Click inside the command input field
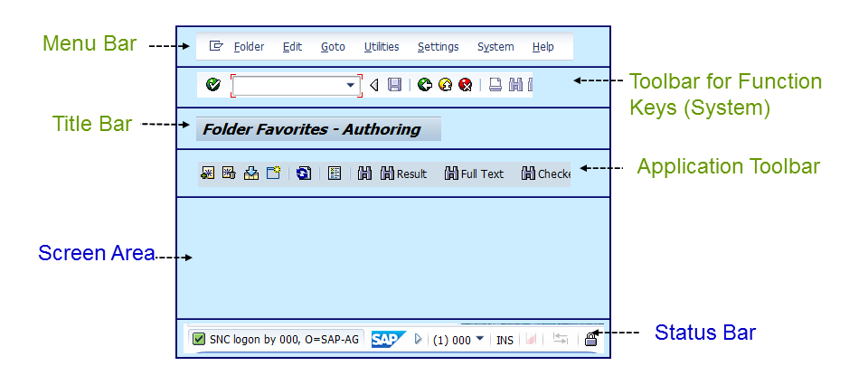The image size is (868, 375). [289, 85]
